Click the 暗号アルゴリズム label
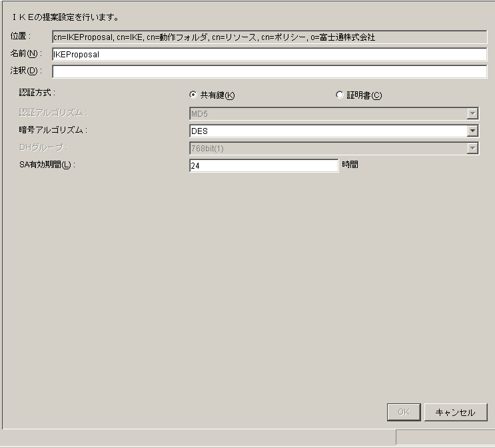Screen dimensions: 495x448 (x=53, y=130)
